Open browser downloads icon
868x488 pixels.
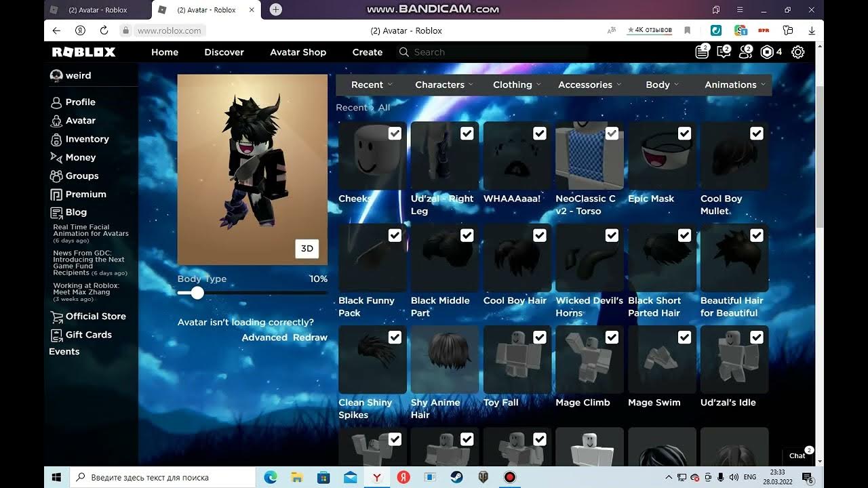point(812,30)
